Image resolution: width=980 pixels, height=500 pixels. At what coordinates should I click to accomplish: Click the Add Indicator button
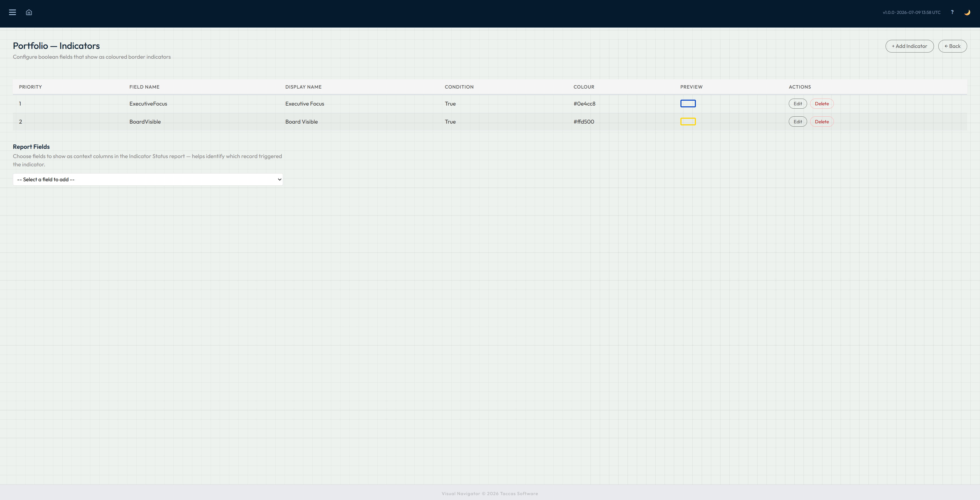click(909, 46)
